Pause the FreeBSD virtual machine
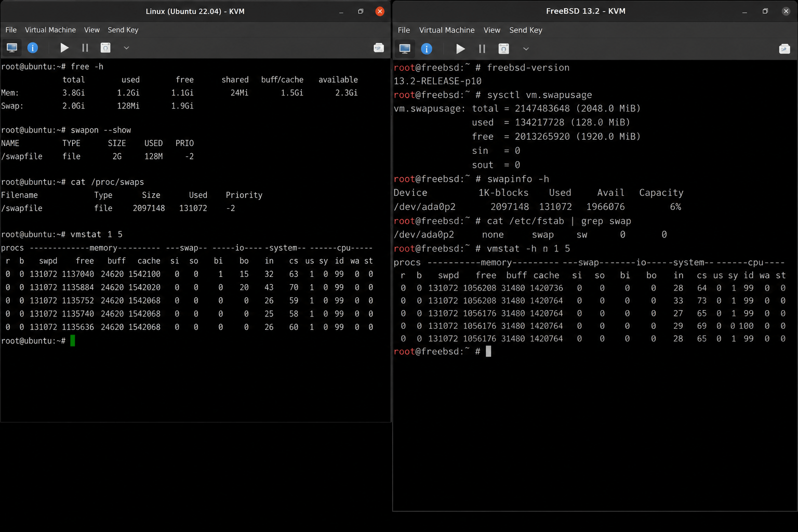 pyautogui.click(x=482, y=49)
